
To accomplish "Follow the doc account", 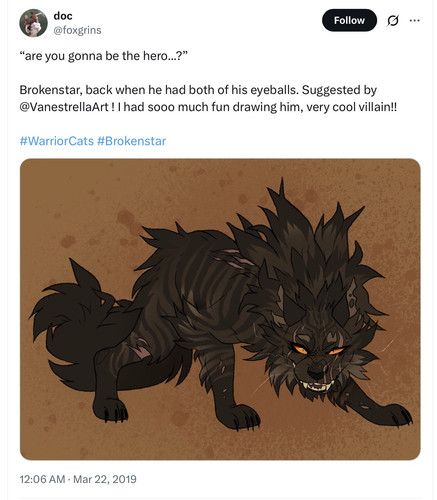I will tap(349, 20).
